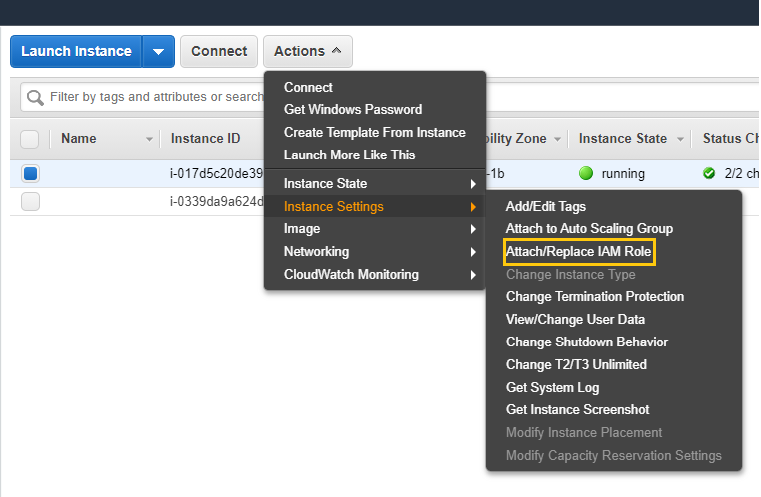Click the Instance State column sort arrow
Image resolution: width=761 pixels, height=497 pixels.
tap(680, 139)
